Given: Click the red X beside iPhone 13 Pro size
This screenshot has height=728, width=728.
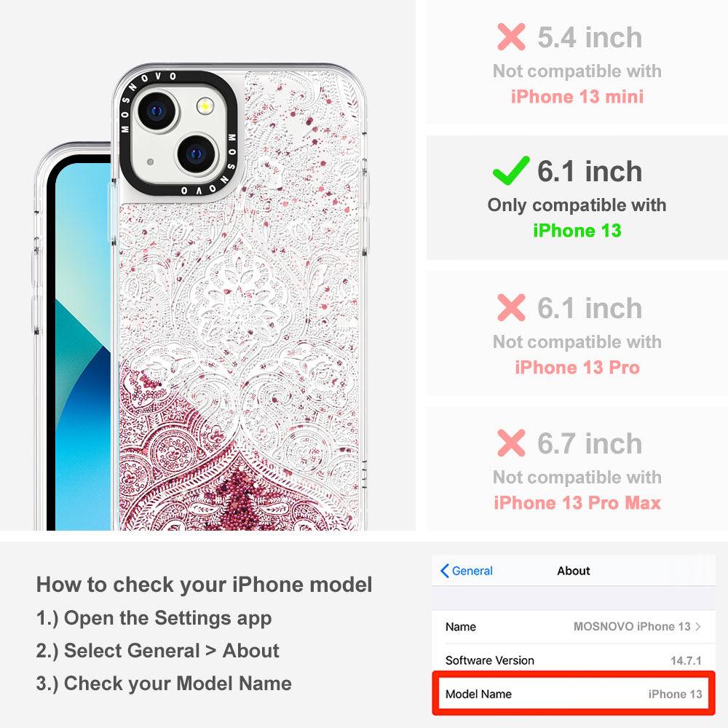Looking at the screenshot, I should (x=511, y=307).
